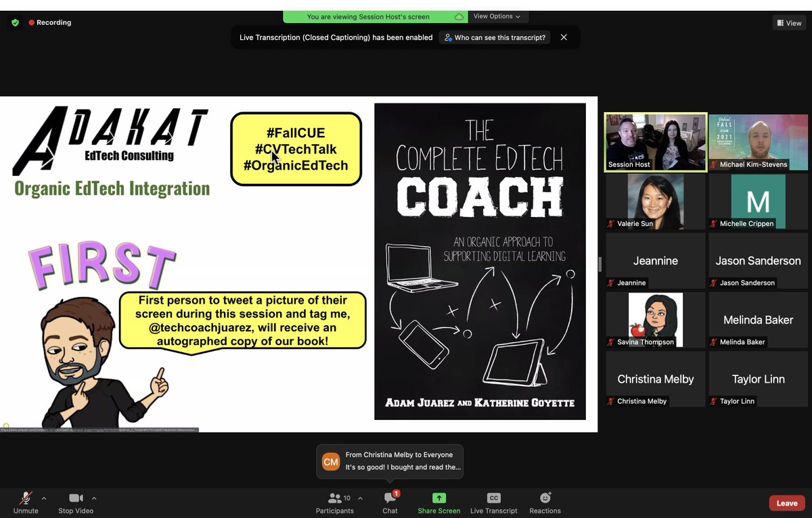Open the Participants panel
This screenshot has width=812, height=518.
334,502
